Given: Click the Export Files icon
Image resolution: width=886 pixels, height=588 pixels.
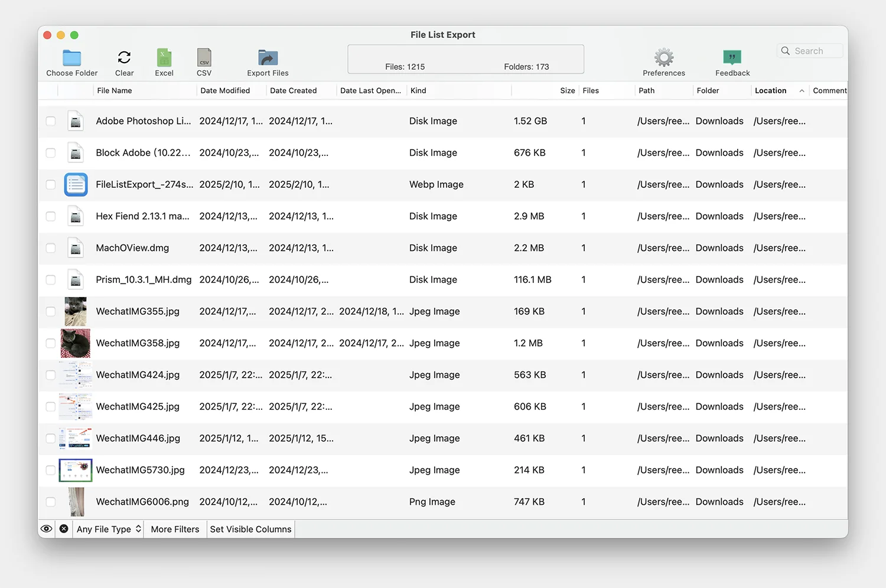Looking at the screenshot, I should coord(268,58).
